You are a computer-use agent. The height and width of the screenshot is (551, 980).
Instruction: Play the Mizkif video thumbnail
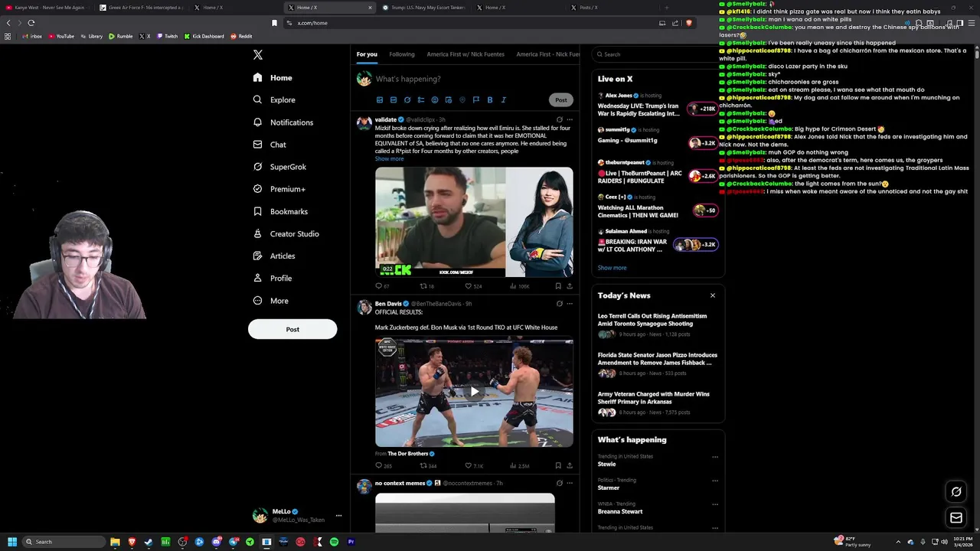point(474,222)
